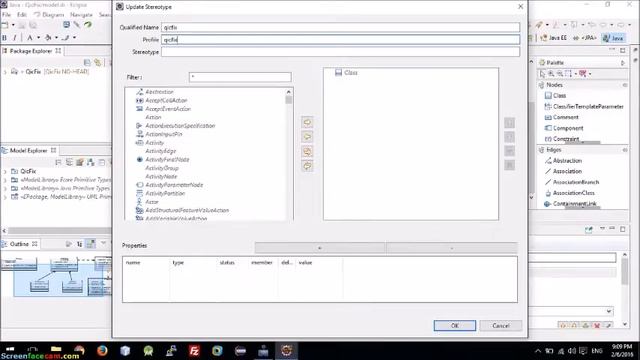
Task: Select ActivityGroup in the list
Action: (x=162, y=168)
